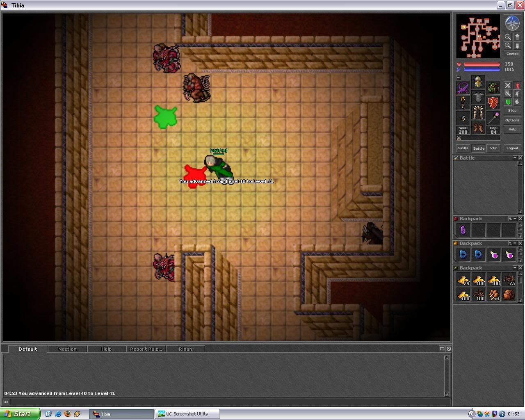Screen dimensions: 525x420
Task: Toggle secure mode hand icon
Action: (517, 102)
